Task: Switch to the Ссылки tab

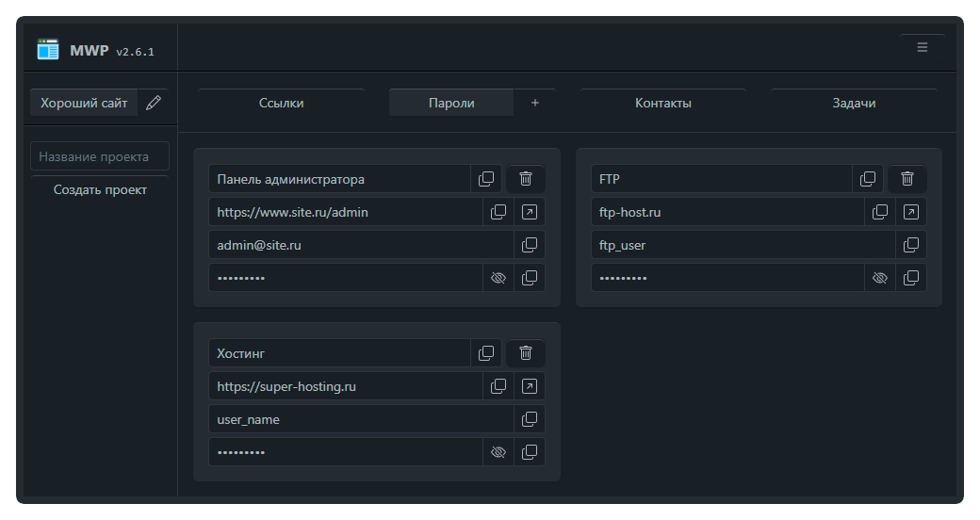Action: pos(281,103)
